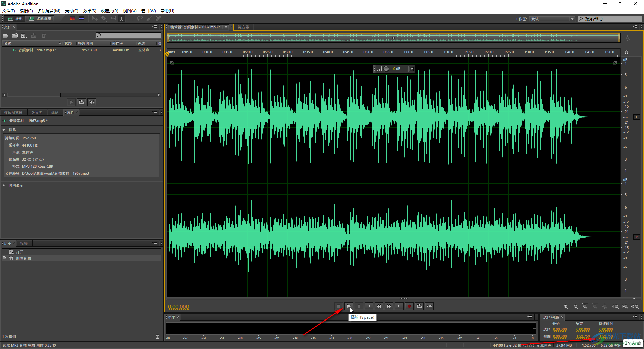644x349 pixels.
Task: Click Zoom In (Amplitude) icon
Action: [x=565, y=306]
